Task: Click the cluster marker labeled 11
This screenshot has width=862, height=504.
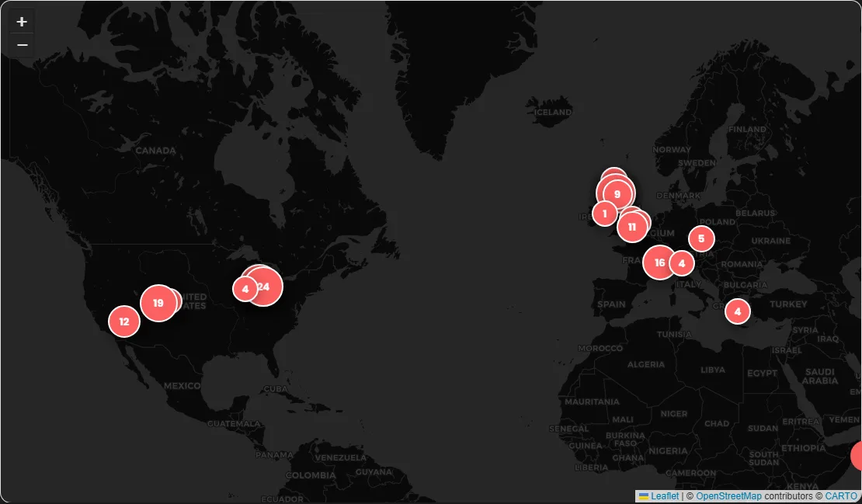Action: coord(631,227)
